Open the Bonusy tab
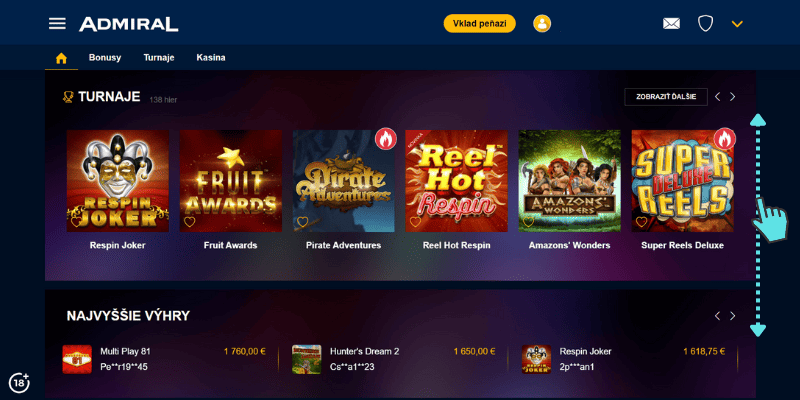 click(x=105, y=58)
